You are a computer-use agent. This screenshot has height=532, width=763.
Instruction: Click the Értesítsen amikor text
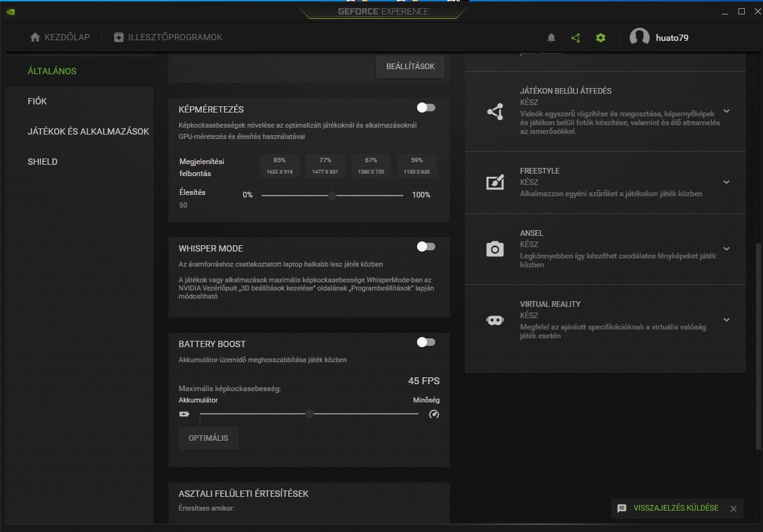(x=206, y=508)
